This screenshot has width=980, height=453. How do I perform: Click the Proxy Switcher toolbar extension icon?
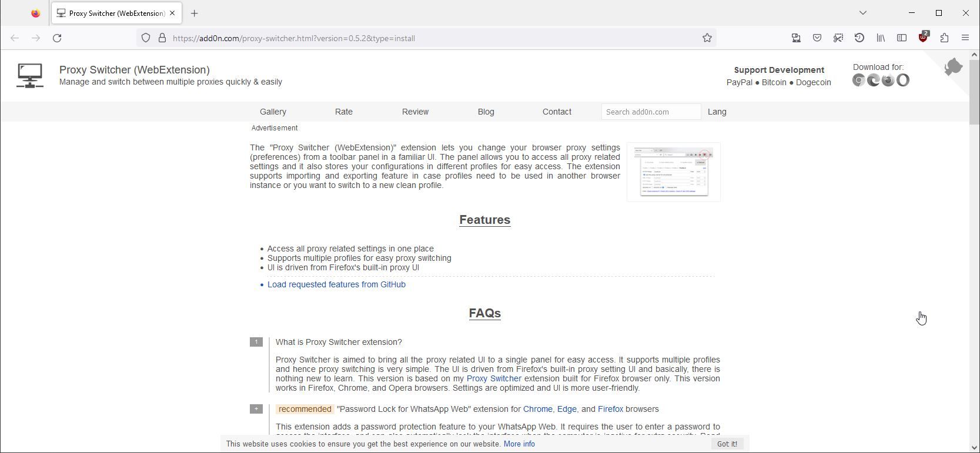796,38
